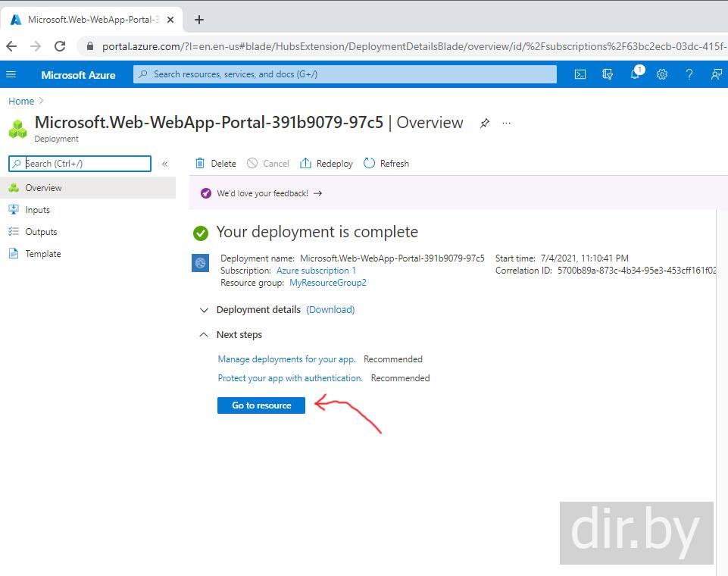728x576 pixels.
Task: Open Template in the left menu
Action: click(x=42, y=254)
